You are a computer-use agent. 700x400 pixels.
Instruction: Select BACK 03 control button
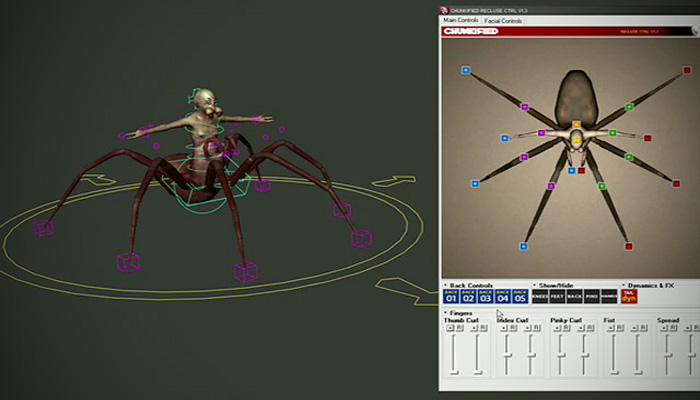coord(485,296)
